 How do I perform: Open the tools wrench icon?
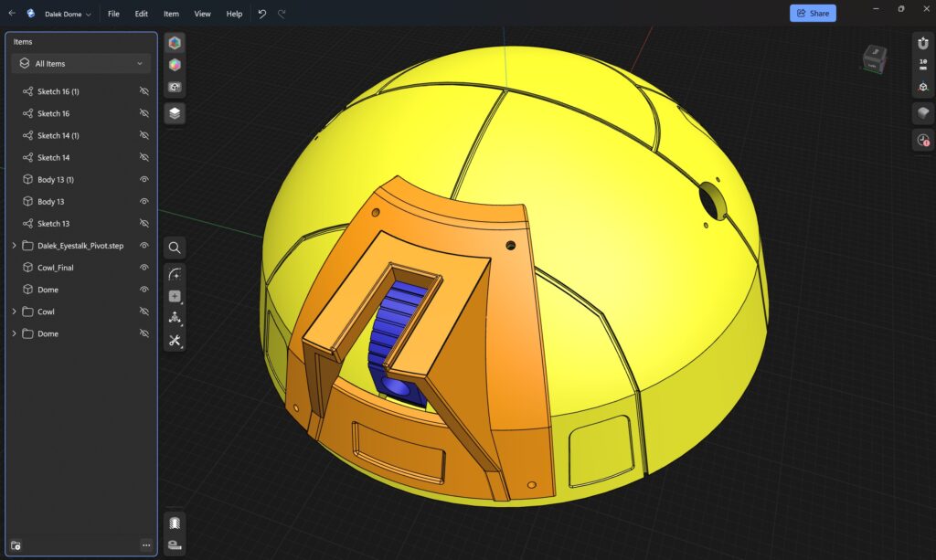click(175, 341)
